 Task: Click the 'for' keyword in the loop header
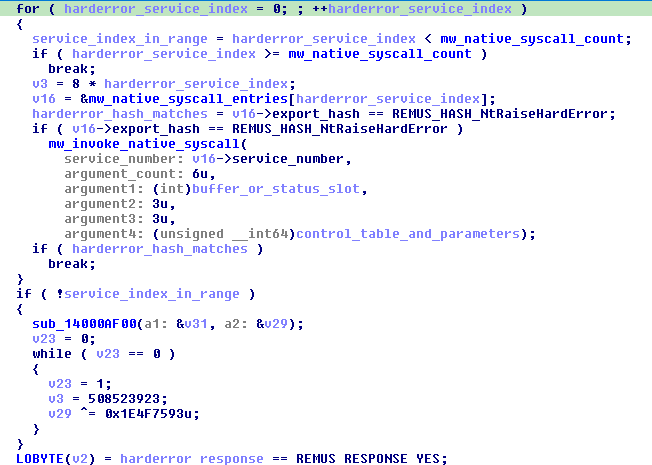click(x=28, y=8)
